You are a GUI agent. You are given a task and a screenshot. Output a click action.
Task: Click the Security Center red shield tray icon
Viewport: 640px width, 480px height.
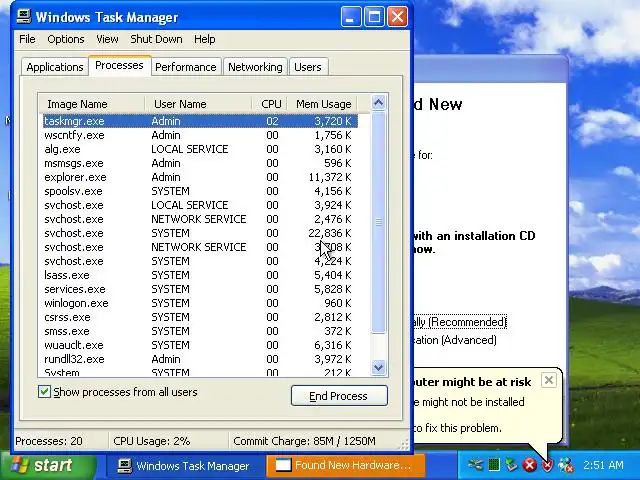[547, 465]
